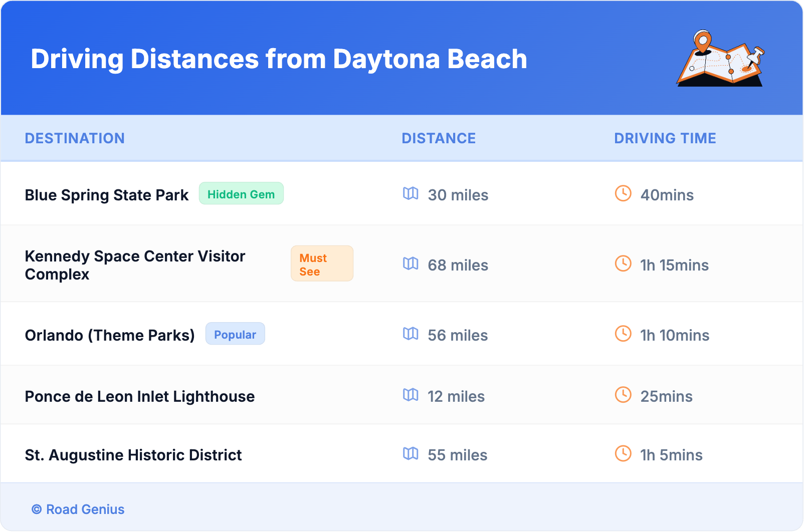
Task: Select Ponce de Leon Inlet Lighthouse
Action: click(140, 396)
